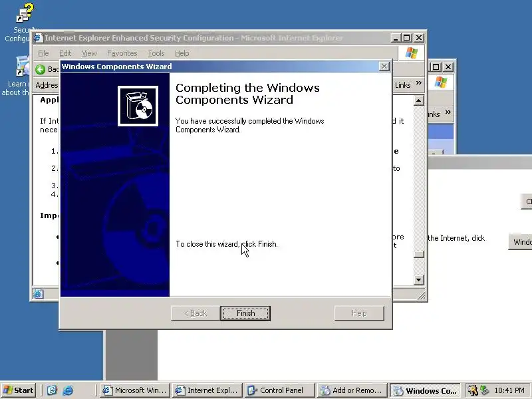Open the Learn about desktop shortcut icon

(23, 66)
